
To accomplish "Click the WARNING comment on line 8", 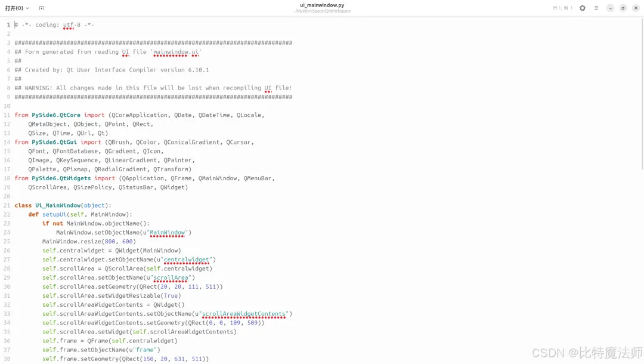I will click(x=153, y=88).
